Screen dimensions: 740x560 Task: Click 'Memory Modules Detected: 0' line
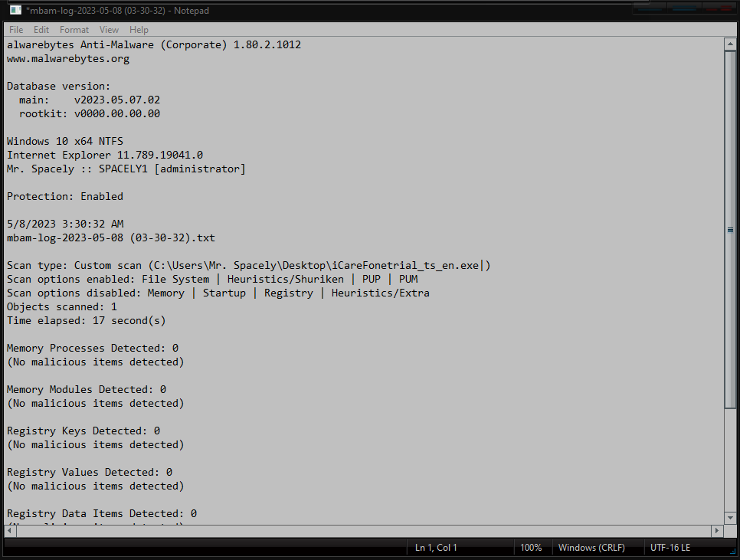(87, 390)
